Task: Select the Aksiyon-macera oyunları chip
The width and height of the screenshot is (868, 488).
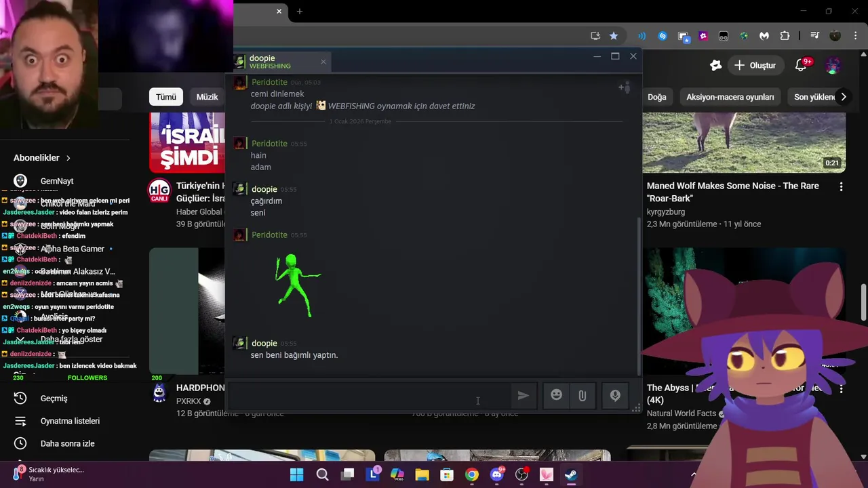Action: (730, 97)
